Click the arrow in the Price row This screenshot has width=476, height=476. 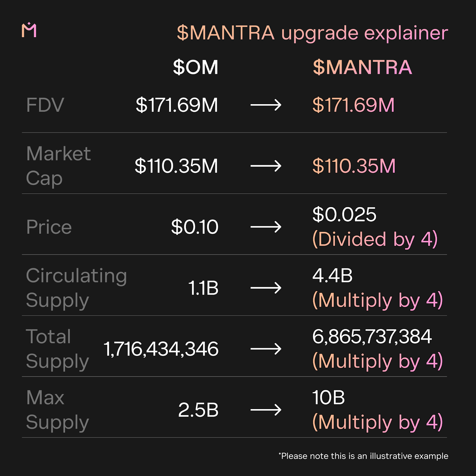(266, 227)
